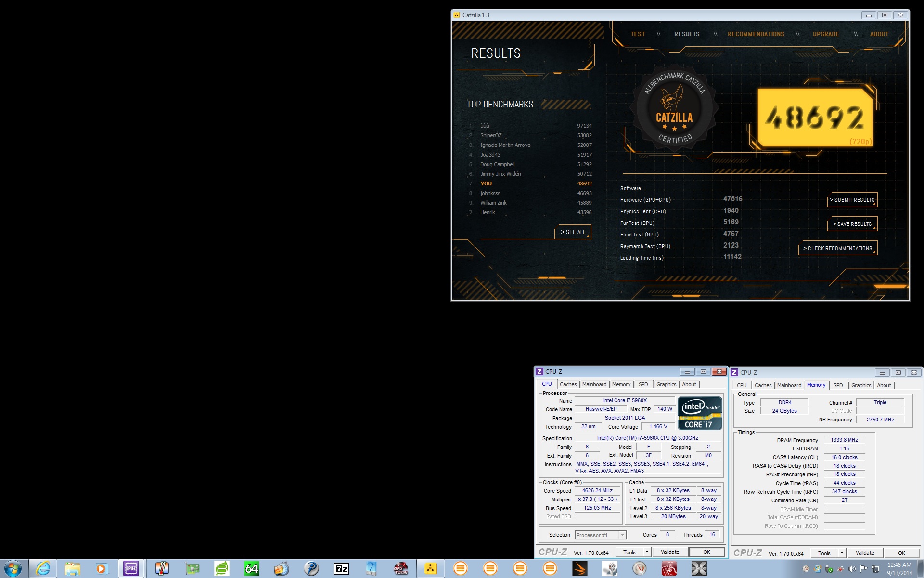Image resolution: width=924 pixels, height=578 pixels.
Task: Select Caches tab in left CPU-Z window
Action: click(568, 384)
